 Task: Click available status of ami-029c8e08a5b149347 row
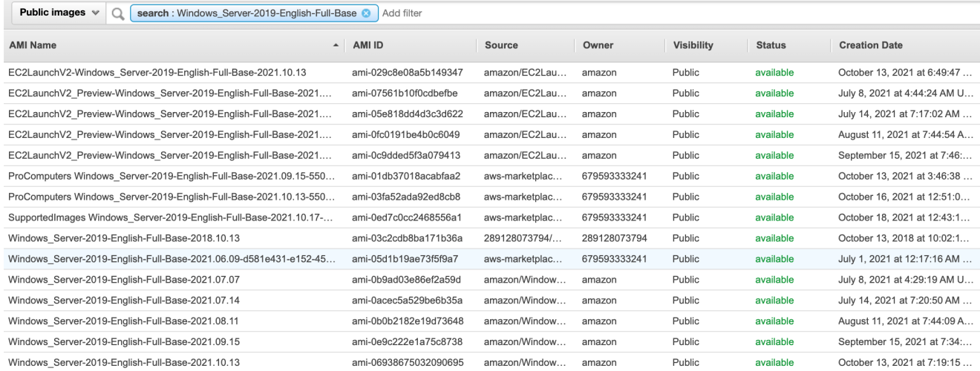coord(774,72)
